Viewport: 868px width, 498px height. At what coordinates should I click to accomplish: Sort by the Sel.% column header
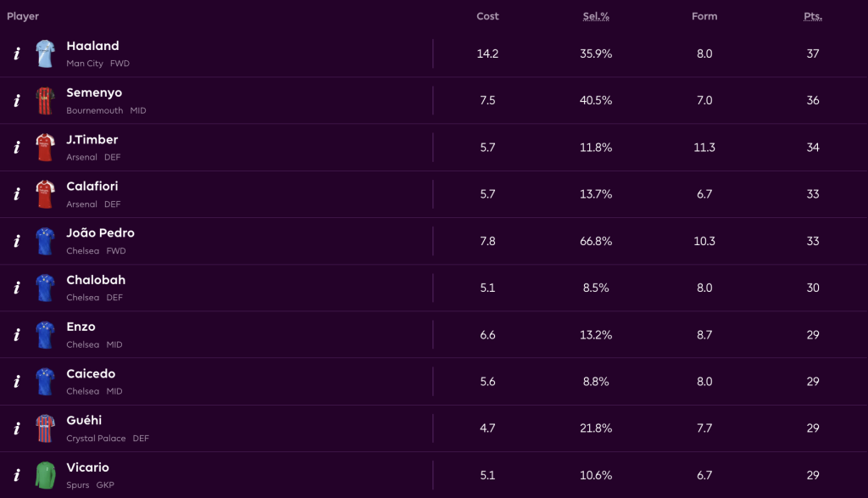pos(597,16)
